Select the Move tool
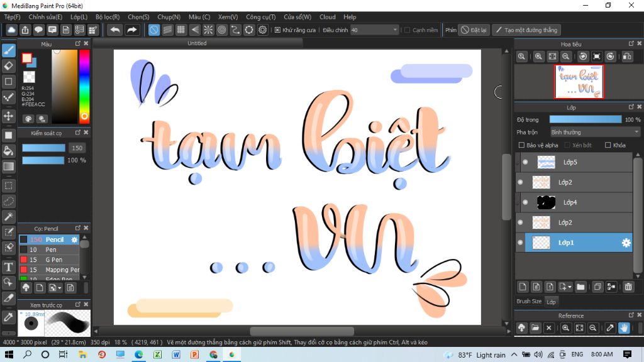 pyautogui.click(x=9, y=116)
